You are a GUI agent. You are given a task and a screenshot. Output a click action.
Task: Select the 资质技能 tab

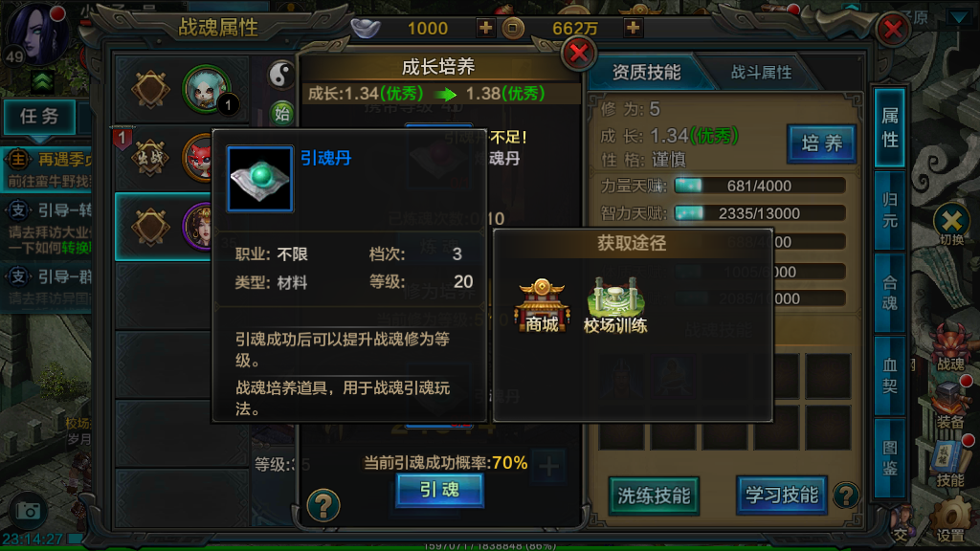click(646, 73)
